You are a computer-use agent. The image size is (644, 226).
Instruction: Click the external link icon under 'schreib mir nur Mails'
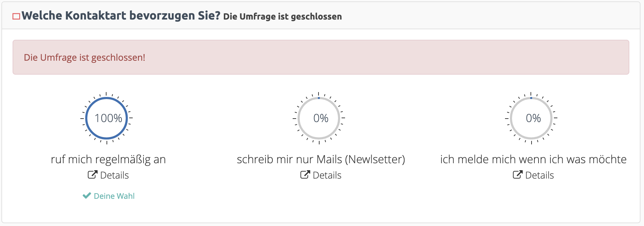305,175
